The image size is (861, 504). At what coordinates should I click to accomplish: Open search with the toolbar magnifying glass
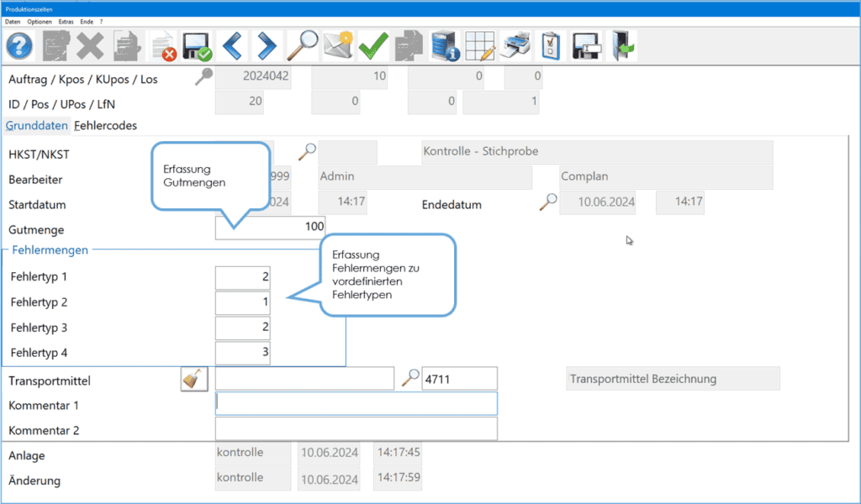(303, 45)
